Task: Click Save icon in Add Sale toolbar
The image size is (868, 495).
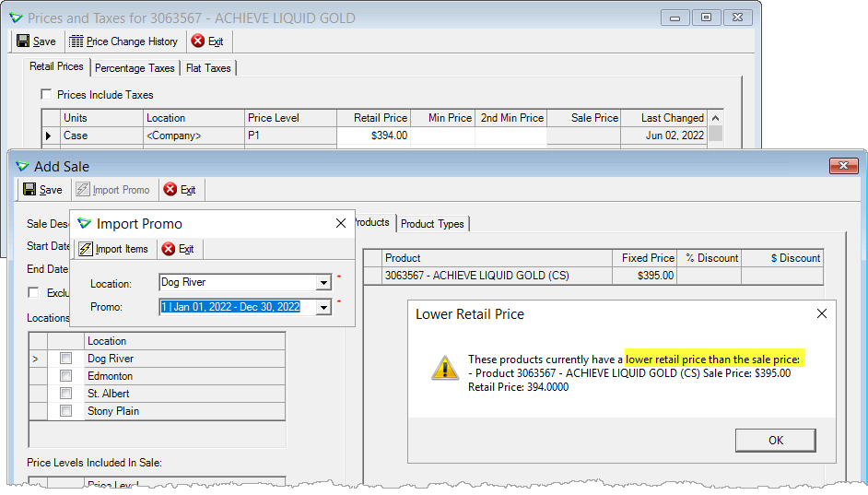Action: click(x=29, y=189)
